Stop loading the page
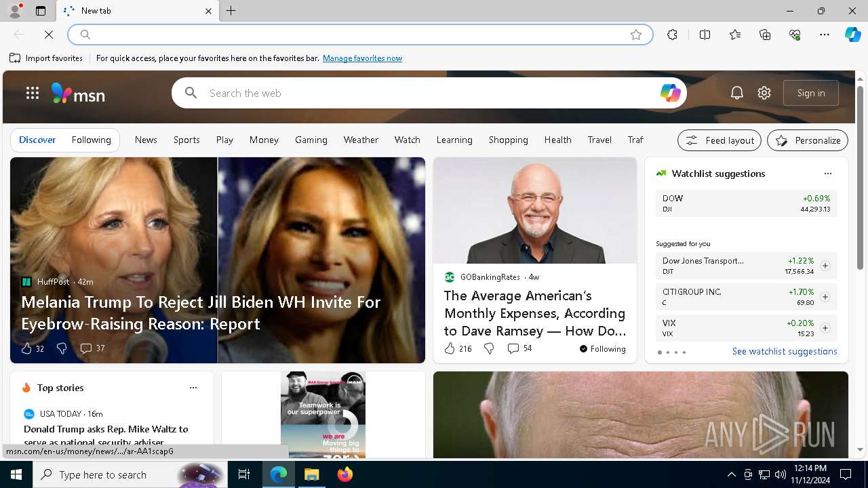The width and height of the screenshot is (868, 488). tap(49, 35)
